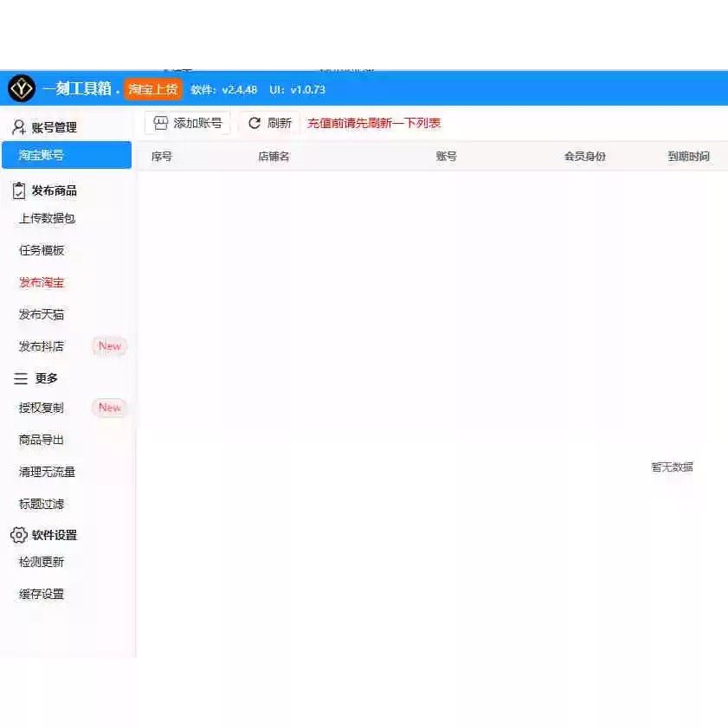Click the 一刻工具箱 round logo icon
The width and height of the screenshot is (728, 728).
(x=22, y=88)
